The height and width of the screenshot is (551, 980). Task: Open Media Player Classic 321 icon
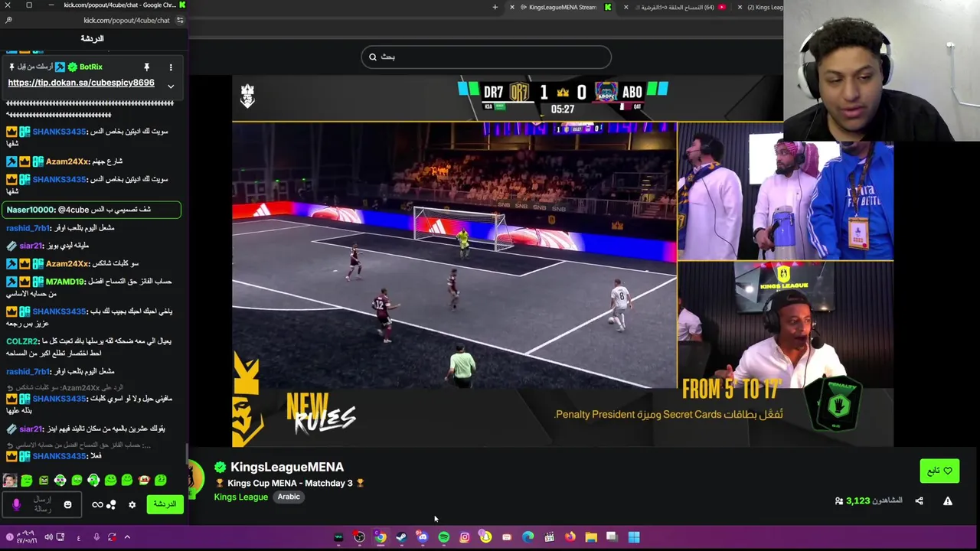549,537
